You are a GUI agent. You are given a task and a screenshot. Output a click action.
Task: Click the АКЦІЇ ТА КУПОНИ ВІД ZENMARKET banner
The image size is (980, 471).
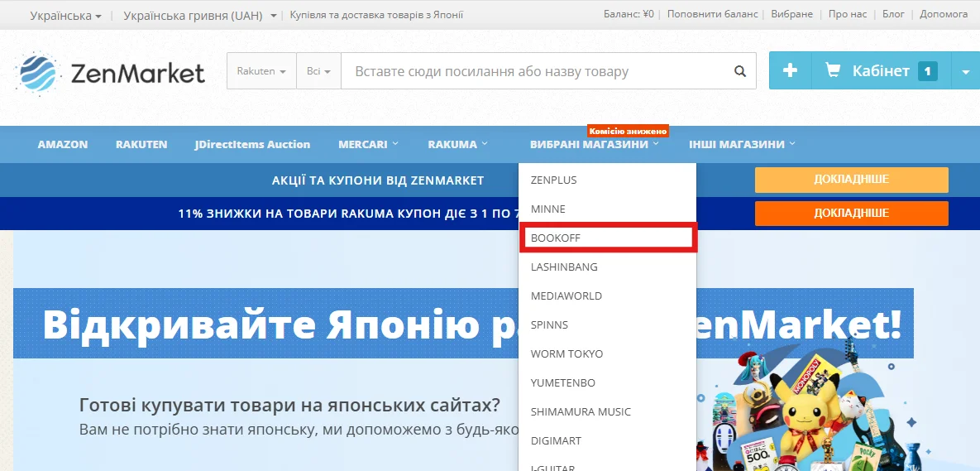point(377,180)
